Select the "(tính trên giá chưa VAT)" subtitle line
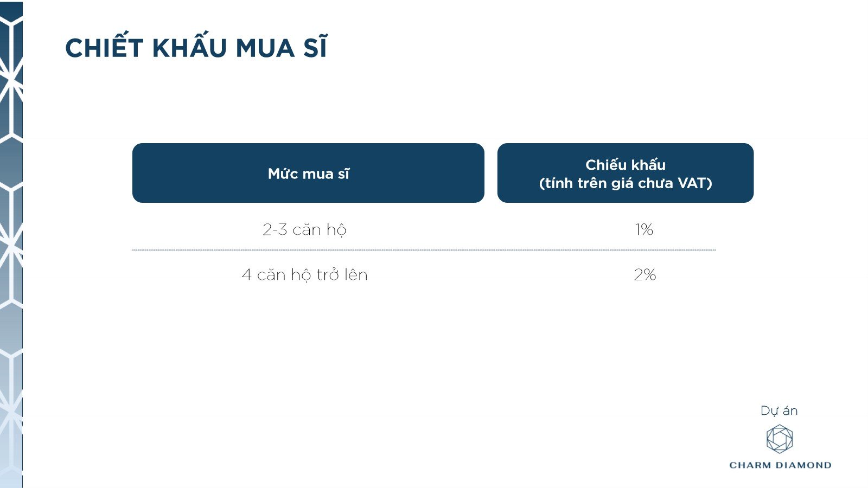Screen dimensions: 868x488 (625, 183)
